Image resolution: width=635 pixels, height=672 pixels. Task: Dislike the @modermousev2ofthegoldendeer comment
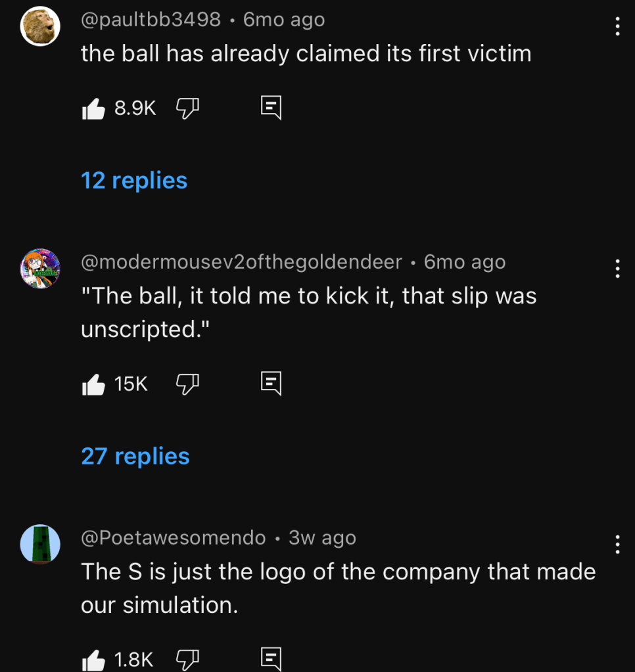coord(187,384)
